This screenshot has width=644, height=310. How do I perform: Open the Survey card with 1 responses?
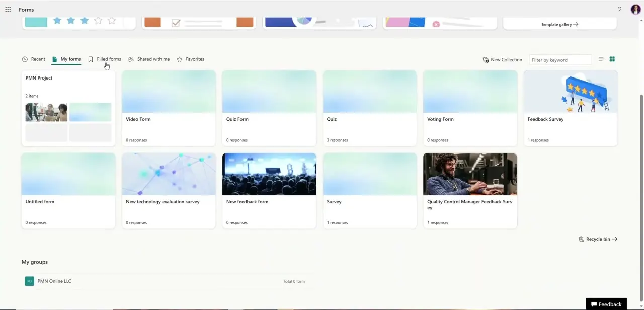point(370,191)
